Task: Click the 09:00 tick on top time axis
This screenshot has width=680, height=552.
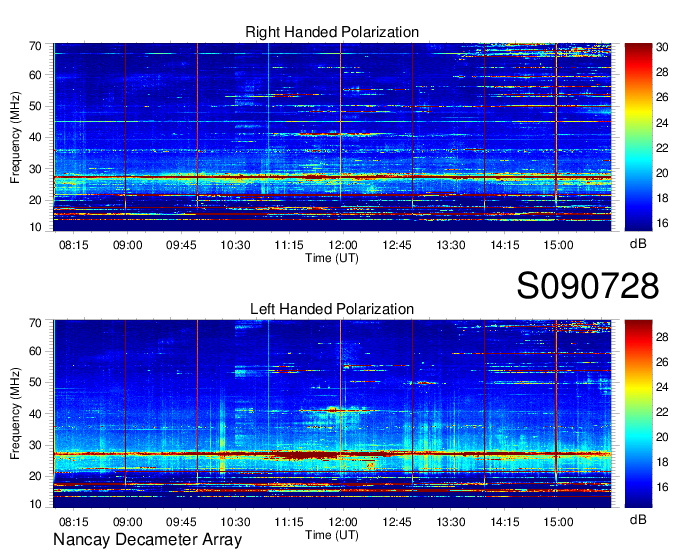Action: [128, 245]
